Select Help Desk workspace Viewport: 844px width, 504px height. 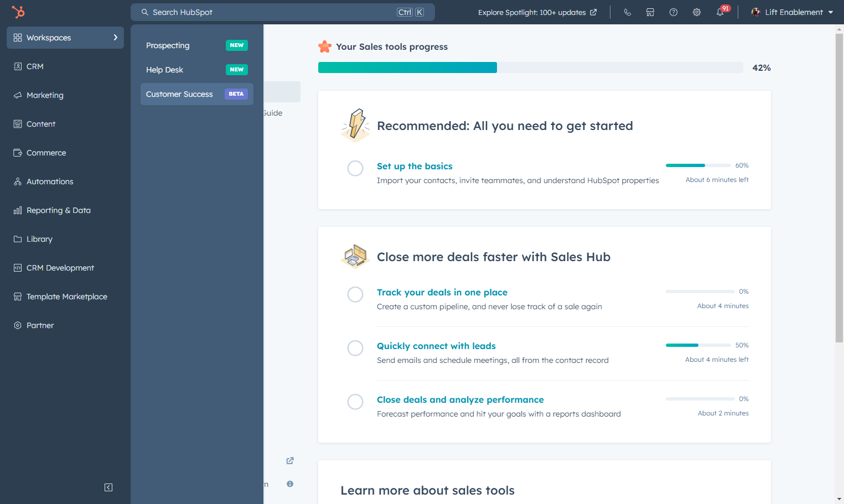(x=197, y=70)
